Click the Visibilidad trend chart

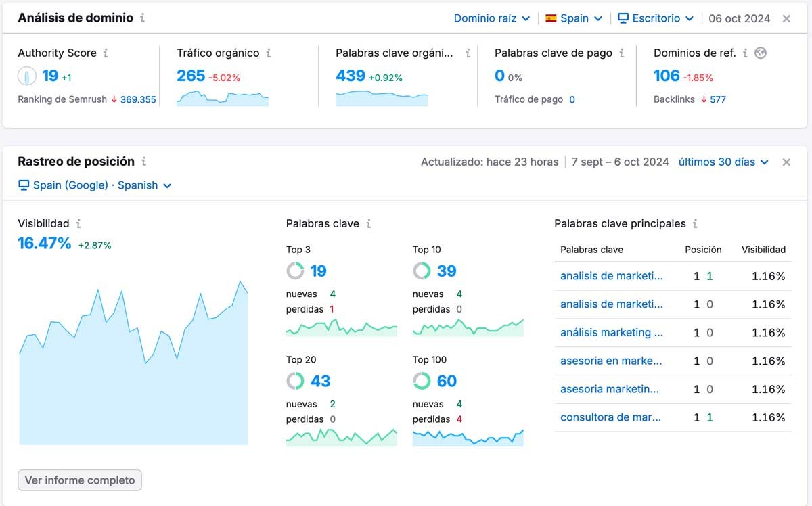coord(133,379)
